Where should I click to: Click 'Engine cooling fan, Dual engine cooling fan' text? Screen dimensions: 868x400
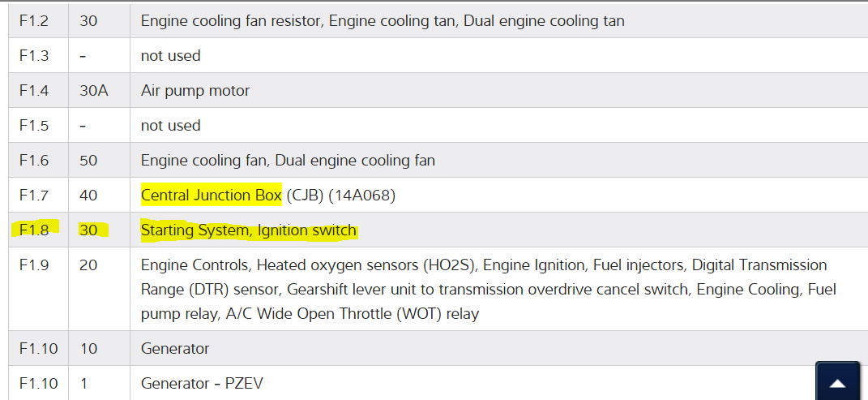coord(288,161)
